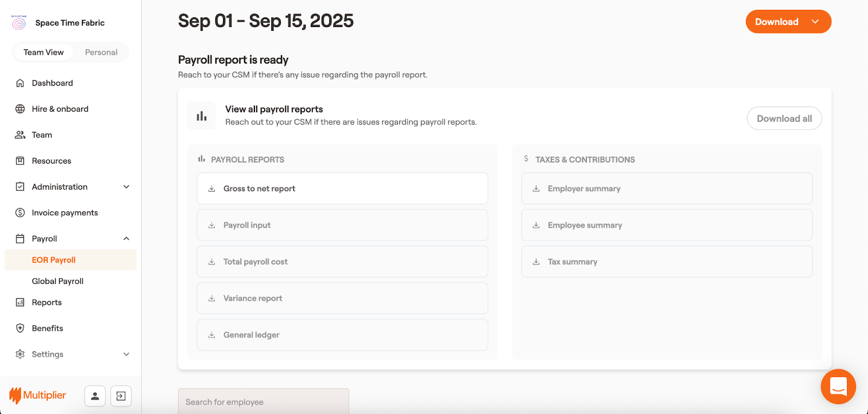Click the Invoice payments dollar icon

(20, 213)
